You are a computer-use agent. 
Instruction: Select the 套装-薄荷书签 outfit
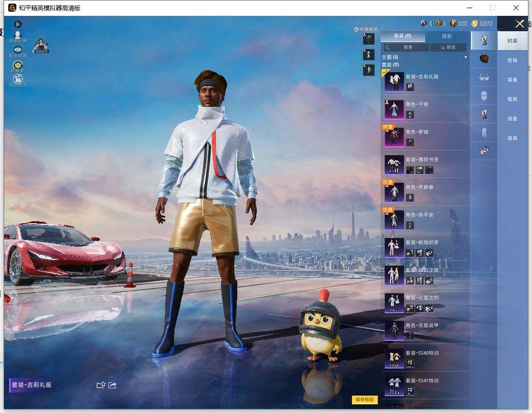pyautogui.click(x=425, y=165)
